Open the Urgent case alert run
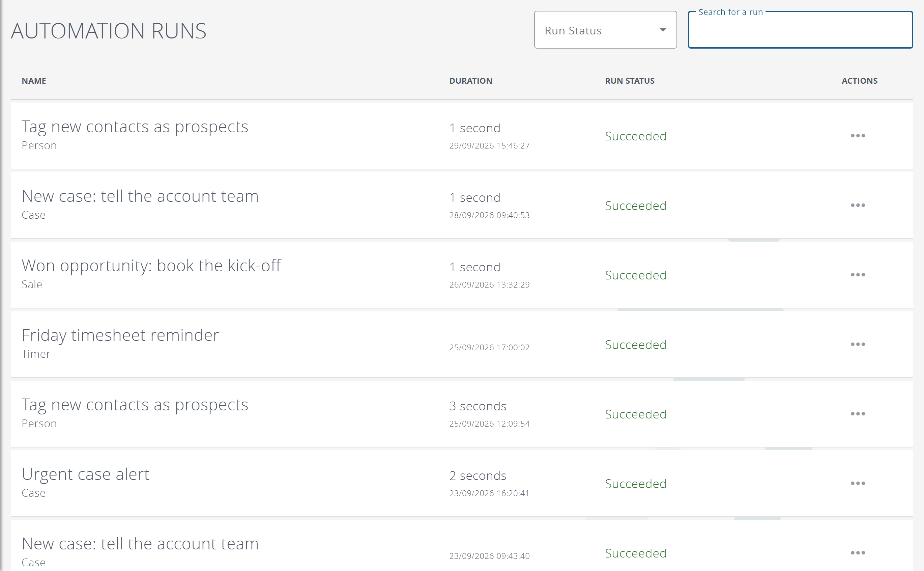 point(85,474)
